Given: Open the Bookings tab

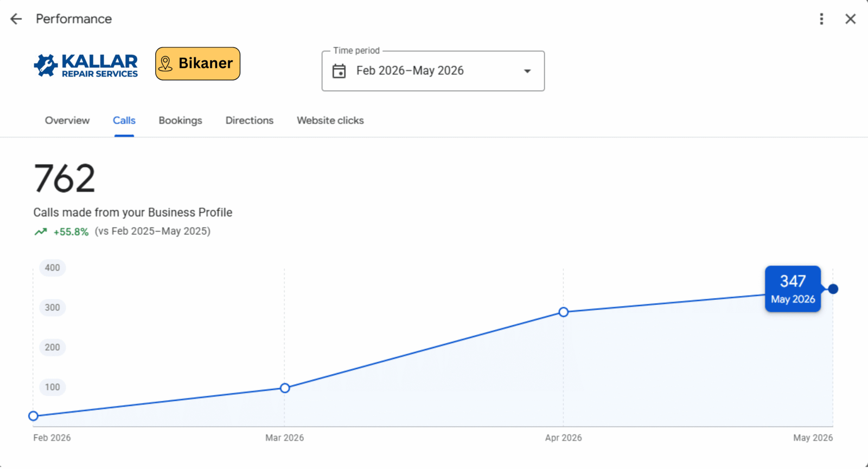Looking at the screenshot, I should pos(180,120).
